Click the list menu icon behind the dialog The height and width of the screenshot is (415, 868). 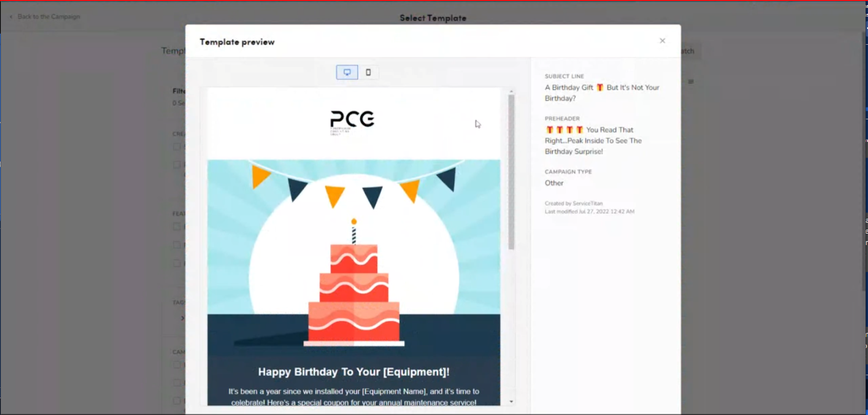coord(691,82)
